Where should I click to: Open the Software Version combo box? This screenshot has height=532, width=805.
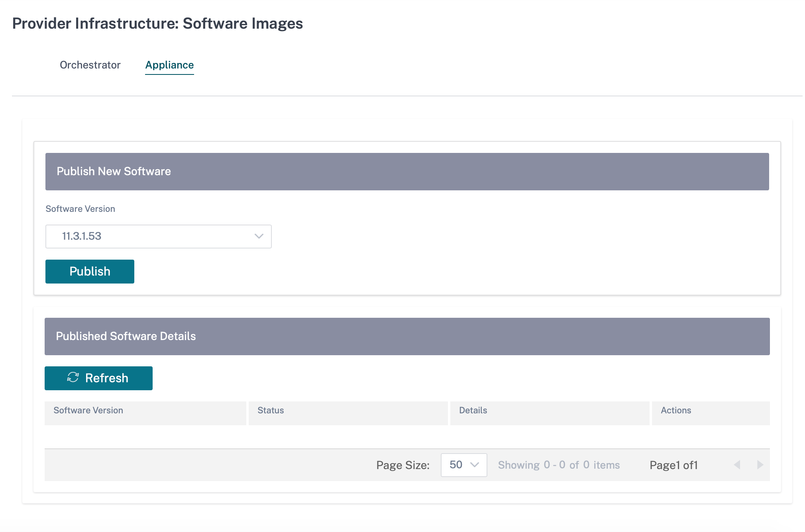(x=159, y=237)
